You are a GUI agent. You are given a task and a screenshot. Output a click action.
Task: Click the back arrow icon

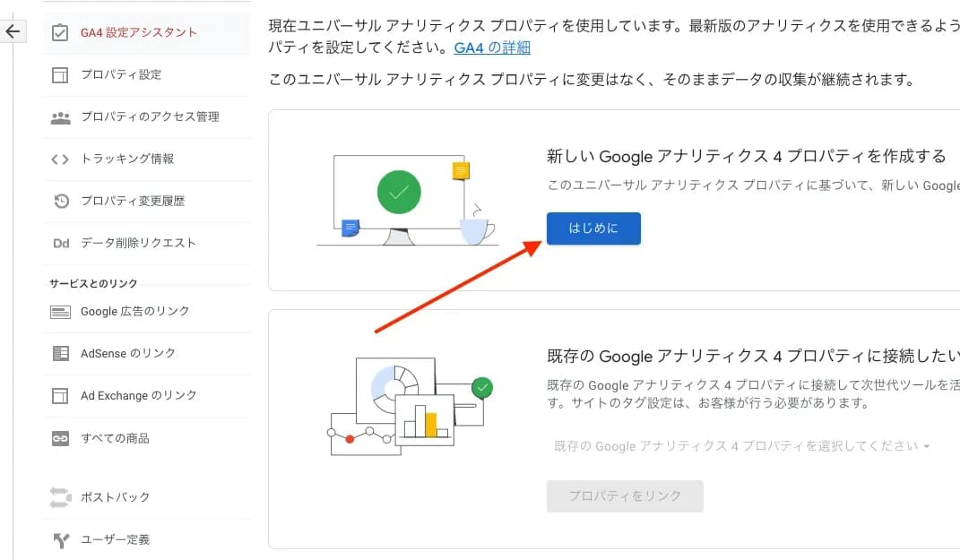coord(13,32)
